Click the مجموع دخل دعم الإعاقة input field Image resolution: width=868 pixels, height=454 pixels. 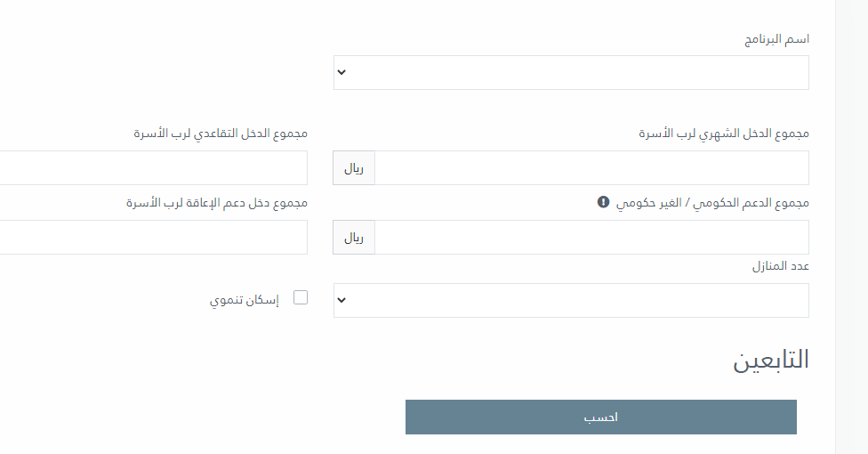coord(153,238)
